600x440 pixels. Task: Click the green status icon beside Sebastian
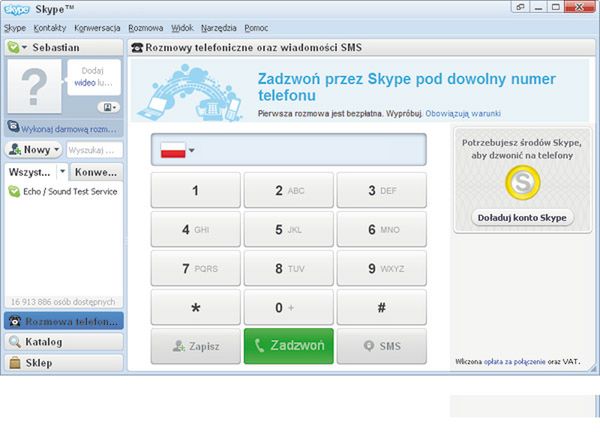pyautogui.click(x=13, y=47)
